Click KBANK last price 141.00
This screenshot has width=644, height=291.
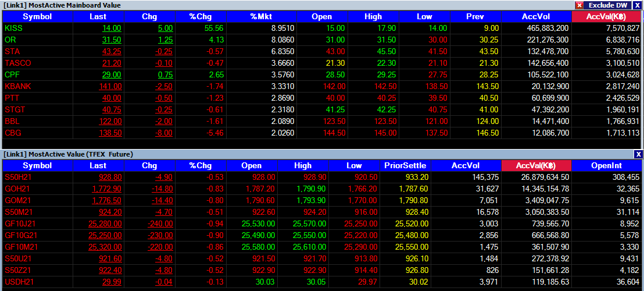click(110, 87)
